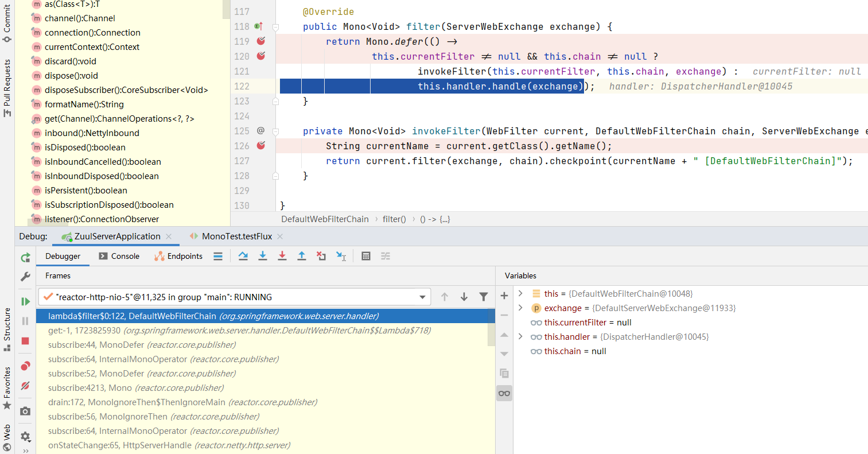Click override gutter icon on line 118
868x454 pixels.
pyautogui.click(x=258, y=26)
